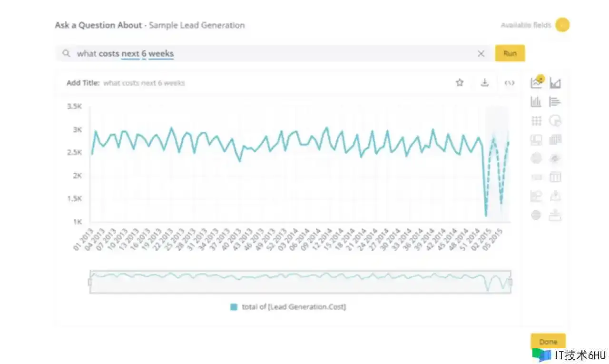Open the Available fields panel
This screenshot has width=609, height=364.
(562, 25)
